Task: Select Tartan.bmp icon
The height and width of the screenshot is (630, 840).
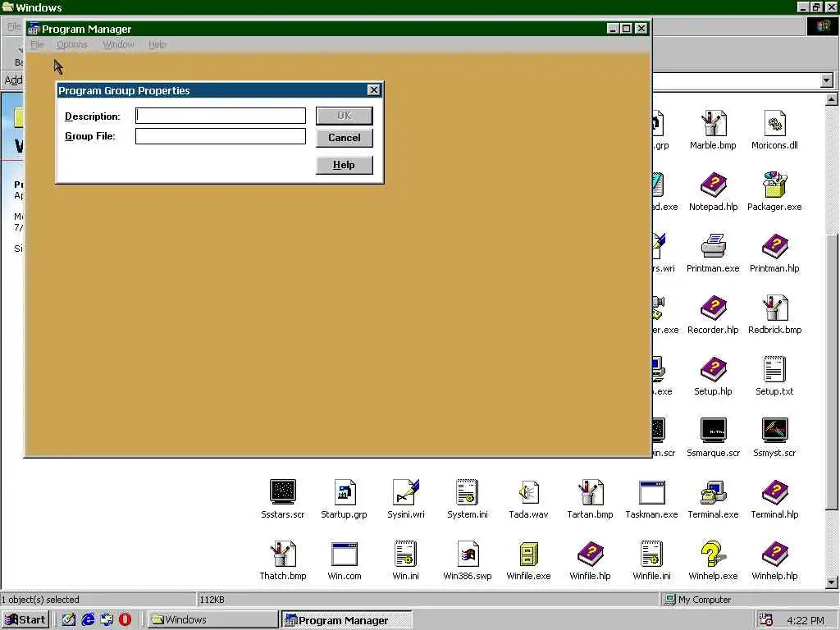Action: pos(590,492)
